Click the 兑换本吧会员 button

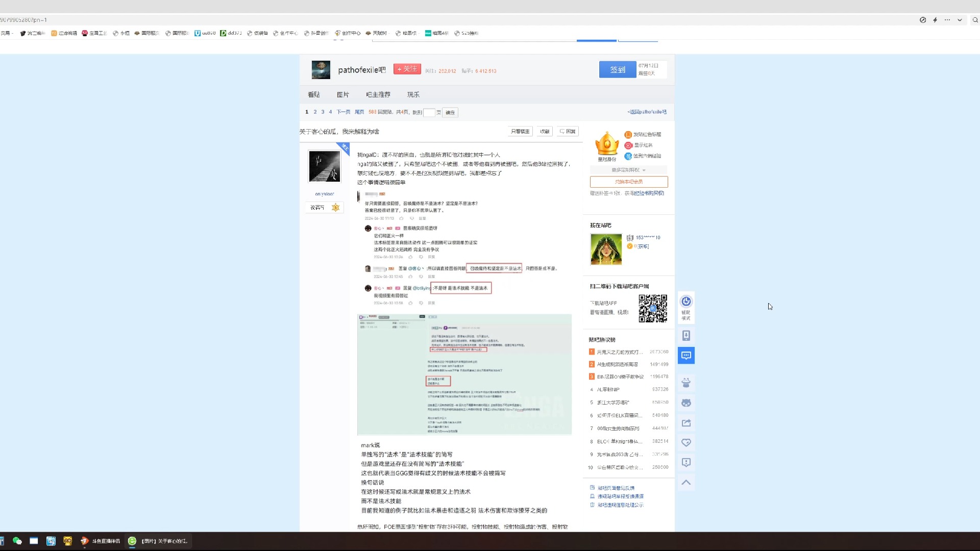coord(629,182)
